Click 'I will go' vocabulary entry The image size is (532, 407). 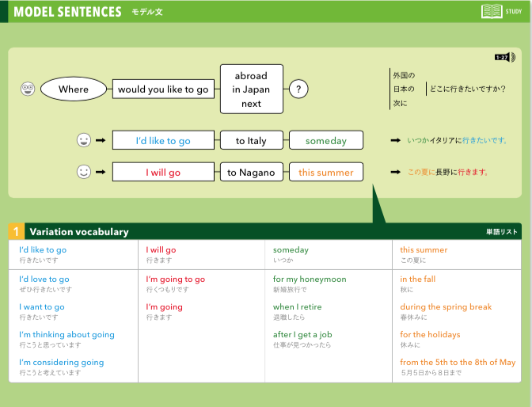pyautogui.click(x=161, y=250)
